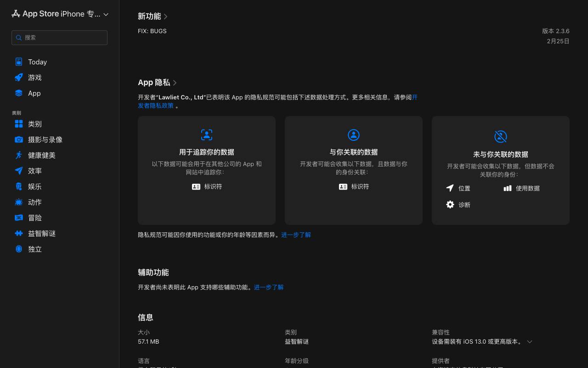
Task: Click the 效率 paper plane icon
Action: click(19, 171)
